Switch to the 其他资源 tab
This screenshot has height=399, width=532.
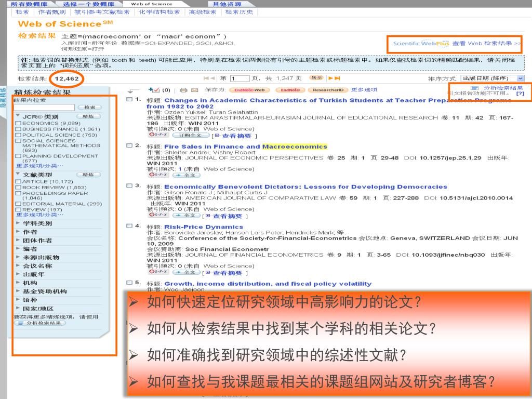pos(227,4)
